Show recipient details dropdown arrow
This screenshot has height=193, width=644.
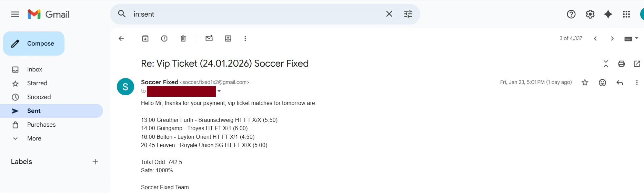(219, 91)
